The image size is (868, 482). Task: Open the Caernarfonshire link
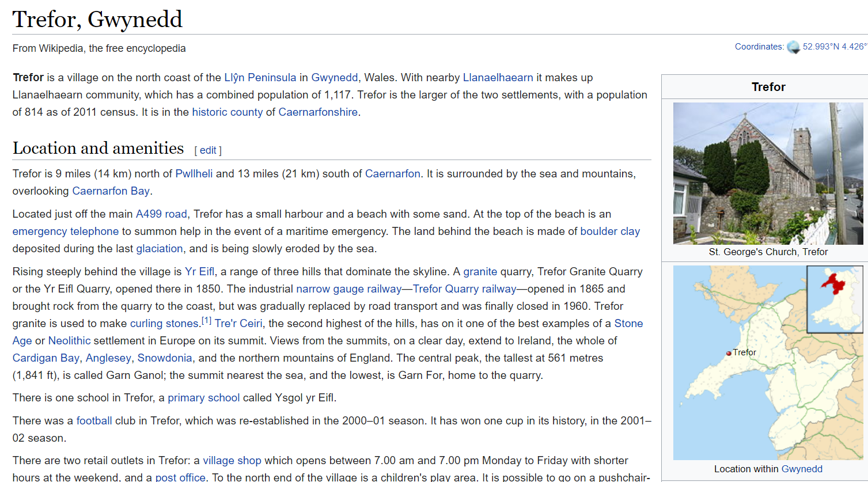pyautogui.click(x=318, y=112)
